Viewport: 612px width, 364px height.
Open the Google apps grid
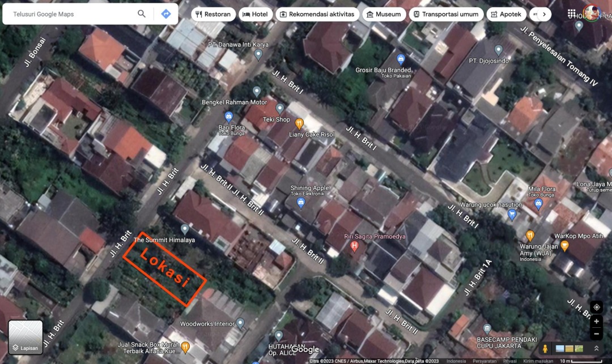[573, 14]
